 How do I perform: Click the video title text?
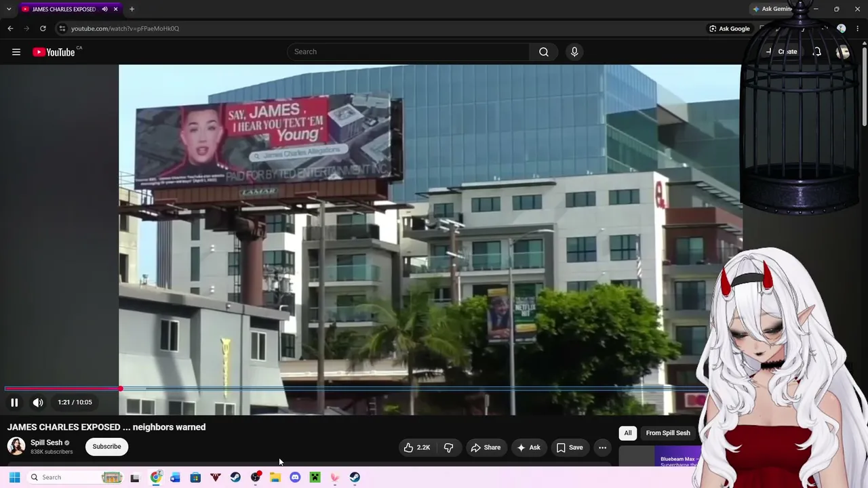click(x=106, y=427)
